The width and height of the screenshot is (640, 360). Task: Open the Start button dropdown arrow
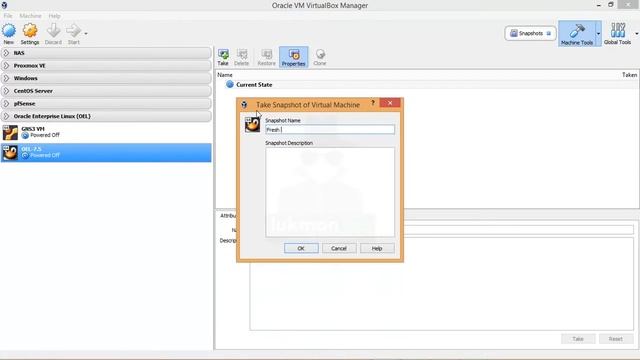[x=86, y=33]
